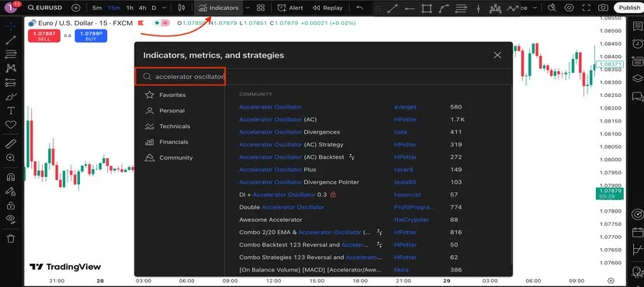Screen dimensions: 644x287
Task: Click the undo arrow
Action: (x=360, y=8)
